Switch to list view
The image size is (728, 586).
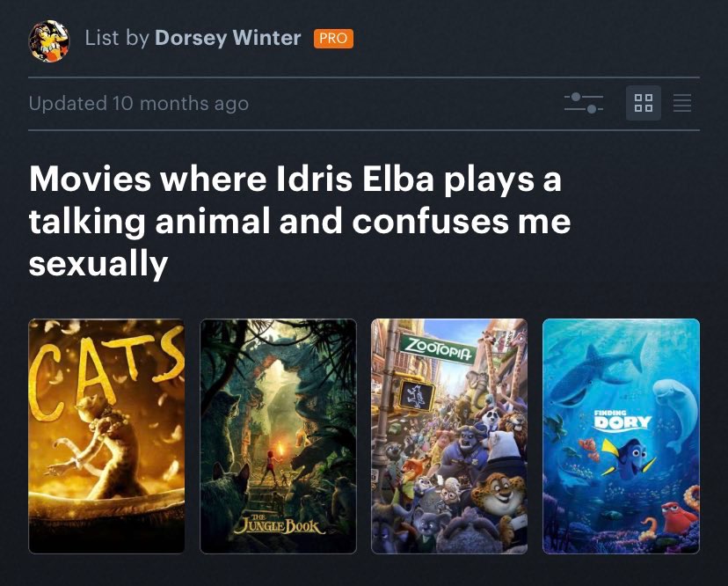coord(682,103)
